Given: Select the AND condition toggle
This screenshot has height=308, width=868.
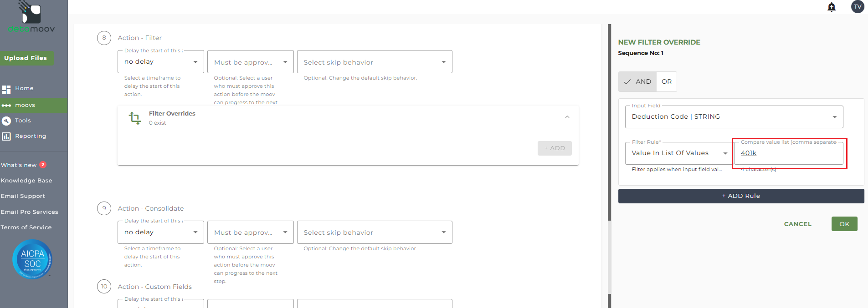Looking at the screenshot, I should click(x=637, y=82).
